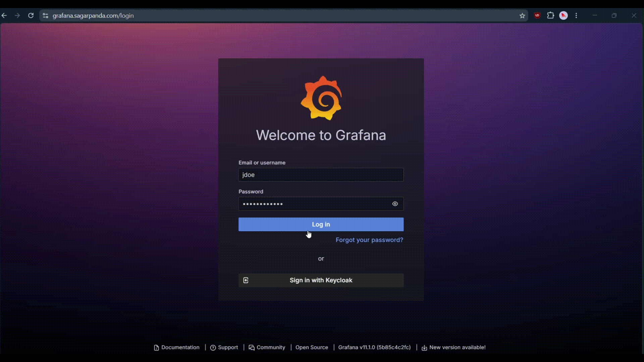This screenshot has height=362, width=644.
Task: Bookmark this page with the star icon
Action: coord(522,15)
